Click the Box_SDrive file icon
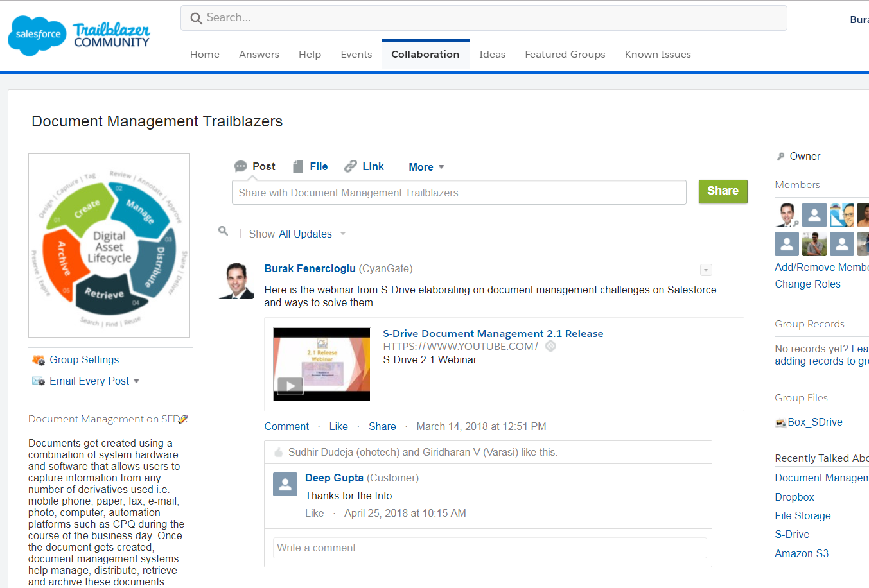Viewport: 869px width, 588px height. coord(780,422)
